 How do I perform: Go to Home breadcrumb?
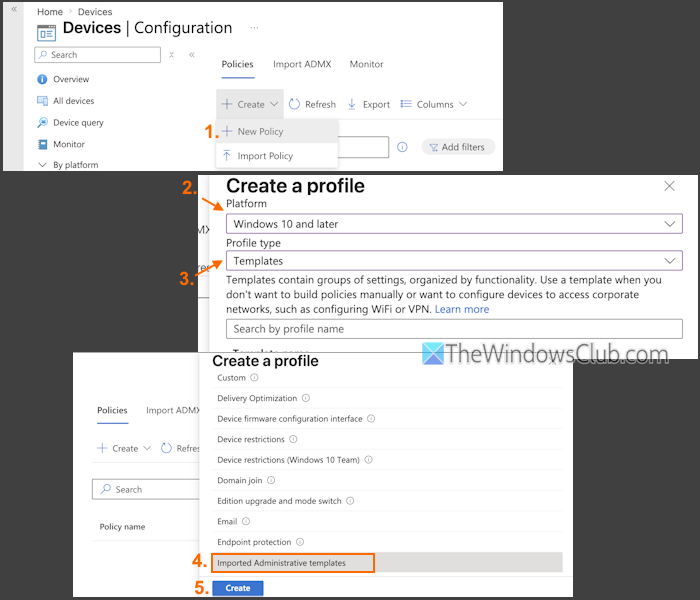[x=50, y=12]
